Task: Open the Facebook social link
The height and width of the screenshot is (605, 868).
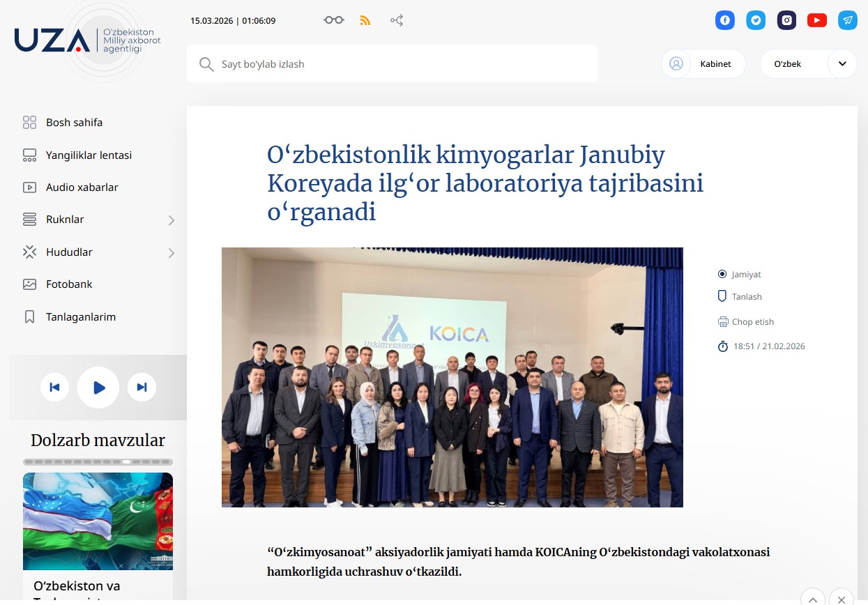Action: (725, 20)
